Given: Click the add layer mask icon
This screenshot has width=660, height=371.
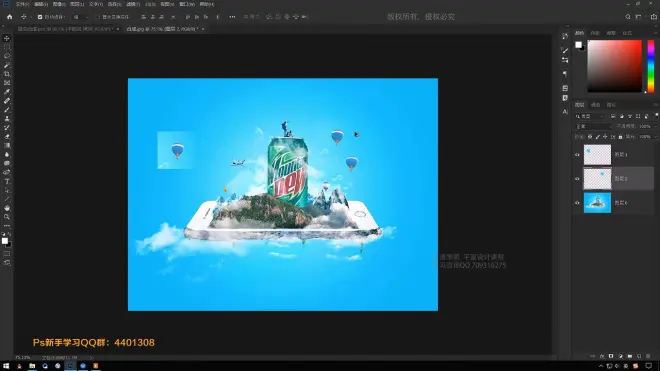Looking at the screenshot, I should click(x=611, y=356).
